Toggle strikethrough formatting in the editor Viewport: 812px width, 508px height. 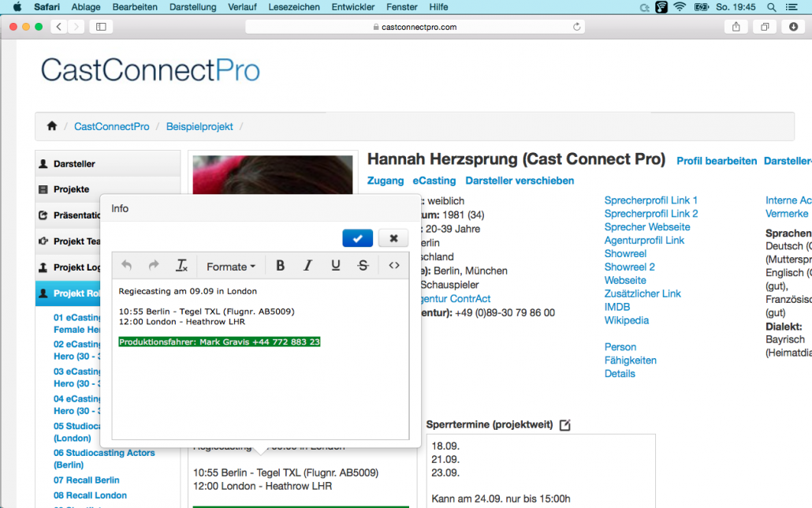[363, 266]
